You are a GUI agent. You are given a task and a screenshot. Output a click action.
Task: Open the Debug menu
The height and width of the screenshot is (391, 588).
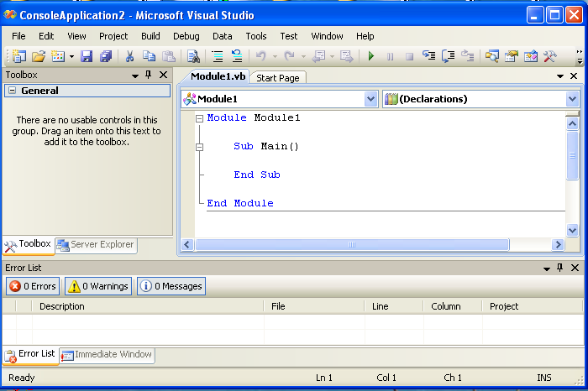(186, 36)
